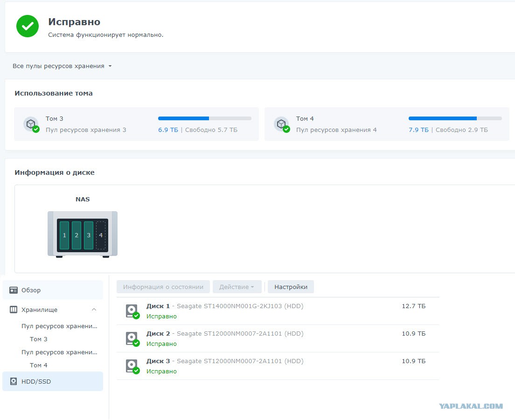Click the Том 4 usage progress bar
This screenshot has height=420, width=515.
click(455, 118)
